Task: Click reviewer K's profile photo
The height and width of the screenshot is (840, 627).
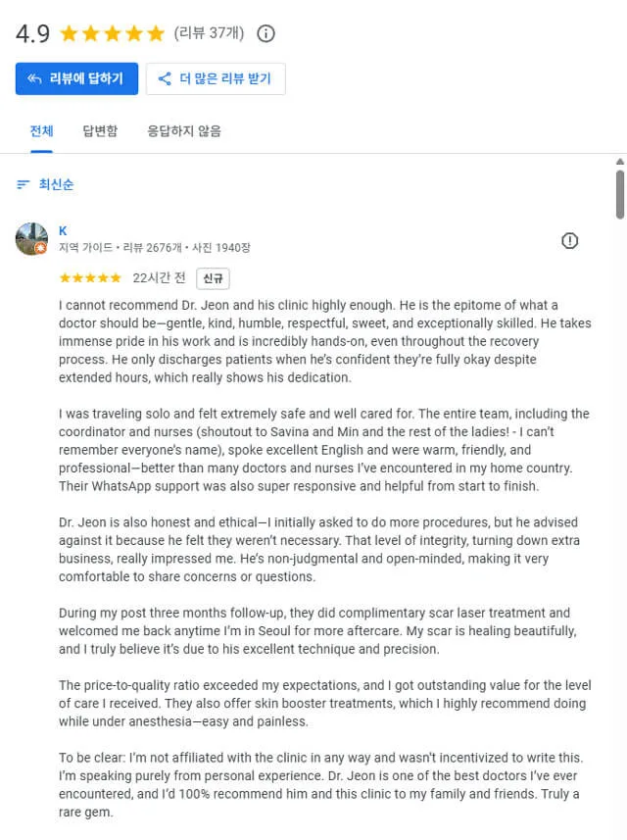Action: click(31, 239)
